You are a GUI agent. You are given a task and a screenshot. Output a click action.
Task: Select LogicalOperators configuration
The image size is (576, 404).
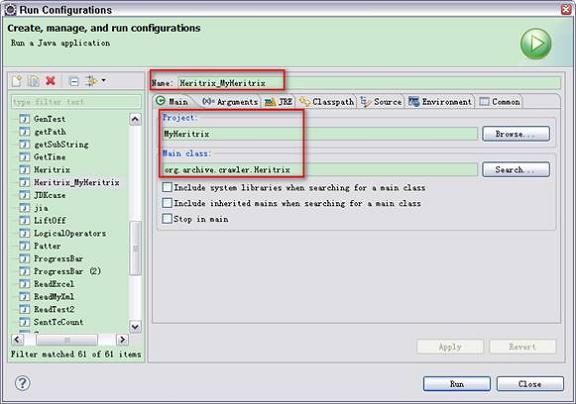click(x=70, y=233)
